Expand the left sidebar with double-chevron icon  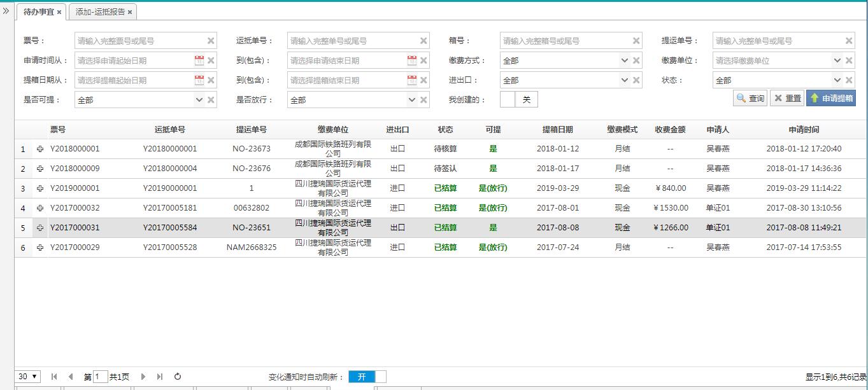6,11
